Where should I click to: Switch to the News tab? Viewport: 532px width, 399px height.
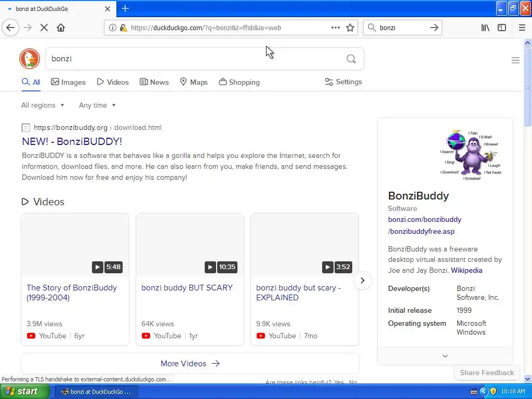pos(154,82)
